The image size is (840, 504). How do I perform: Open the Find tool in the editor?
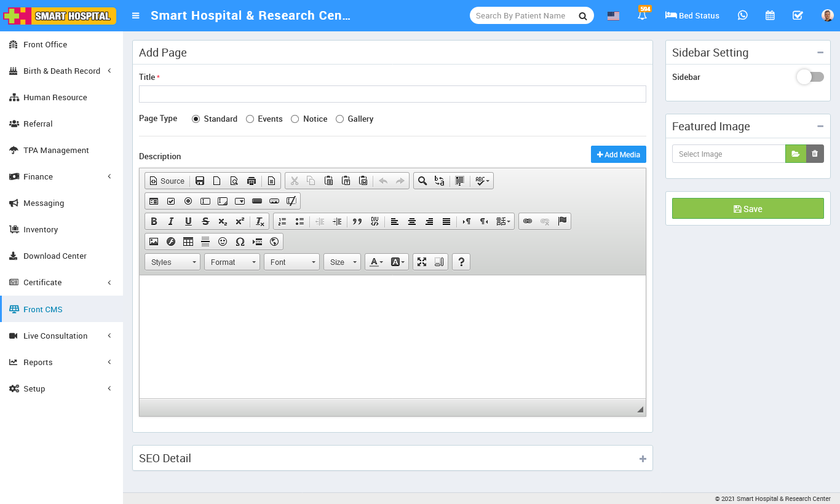pos(422,181)
